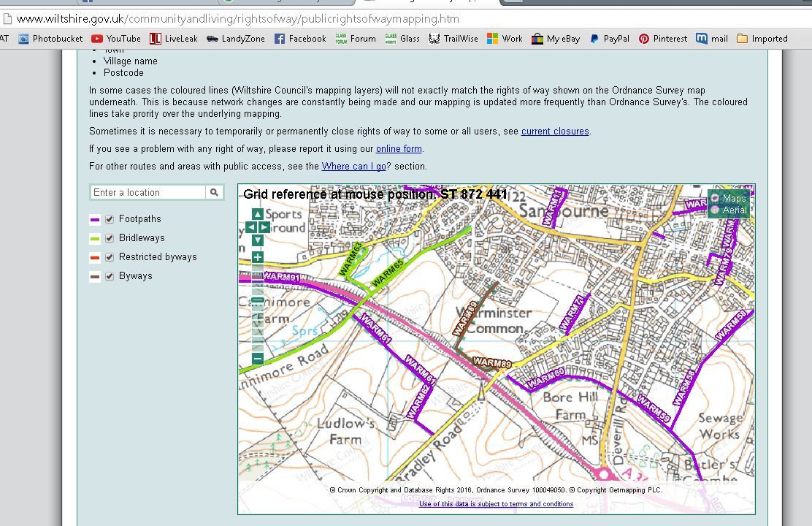812x526 pixels.
Task: Click the Sewage Works map label
Action: pyautogui.click(x=720, y=426)
